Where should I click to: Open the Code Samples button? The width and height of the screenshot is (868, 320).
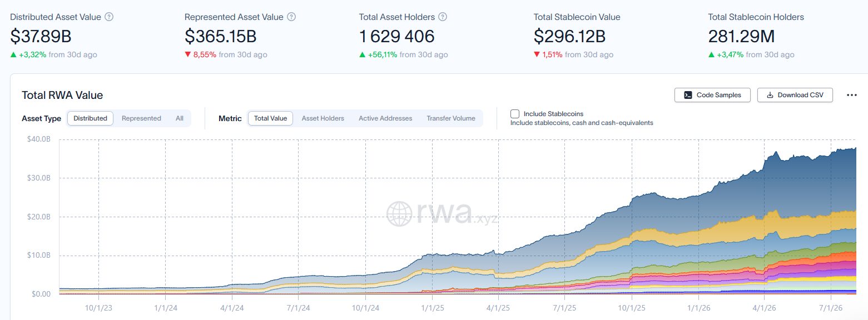pyautogui.click(x=712, y=95)
